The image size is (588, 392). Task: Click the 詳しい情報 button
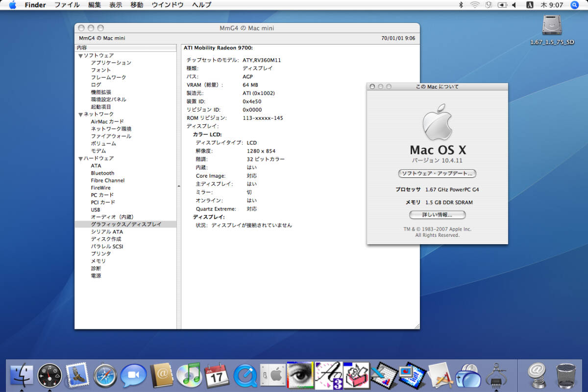[x=437, y=214]
